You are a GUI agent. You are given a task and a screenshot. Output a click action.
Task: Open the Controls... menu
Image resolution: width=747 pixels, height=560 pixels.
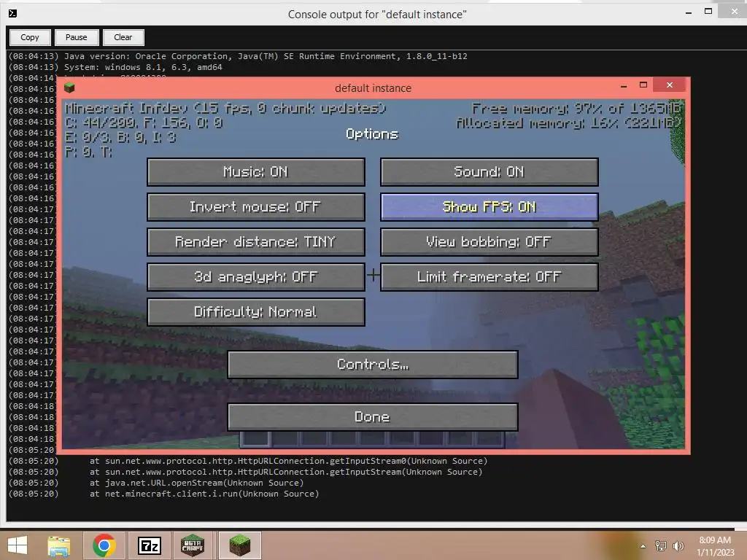click(x=373, y=365)
